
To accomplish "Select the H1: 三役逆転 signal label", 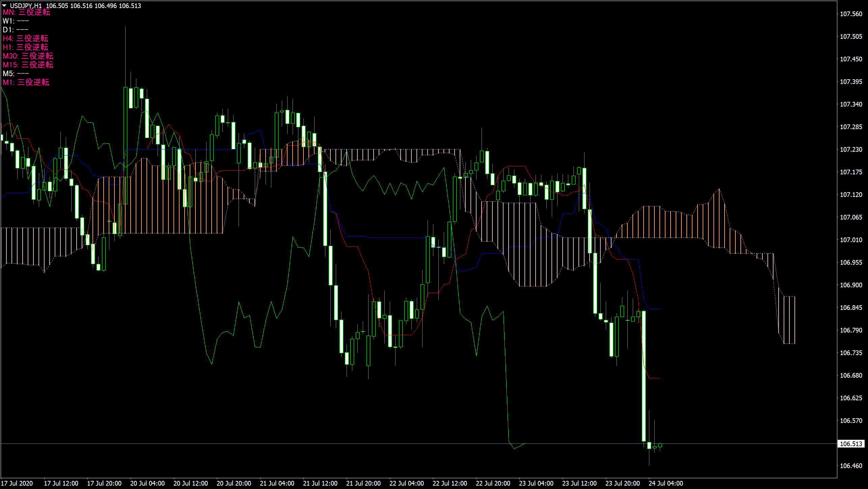I will click(x=26, y=48).
